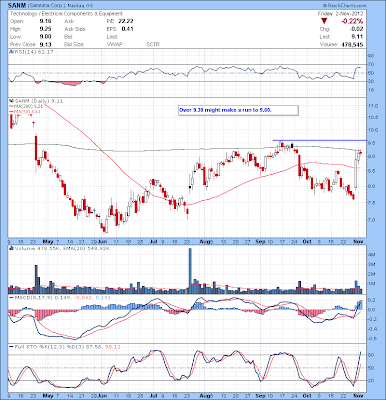Select the -0.22% percent change
386x400 pixels.
coord(352,21)
